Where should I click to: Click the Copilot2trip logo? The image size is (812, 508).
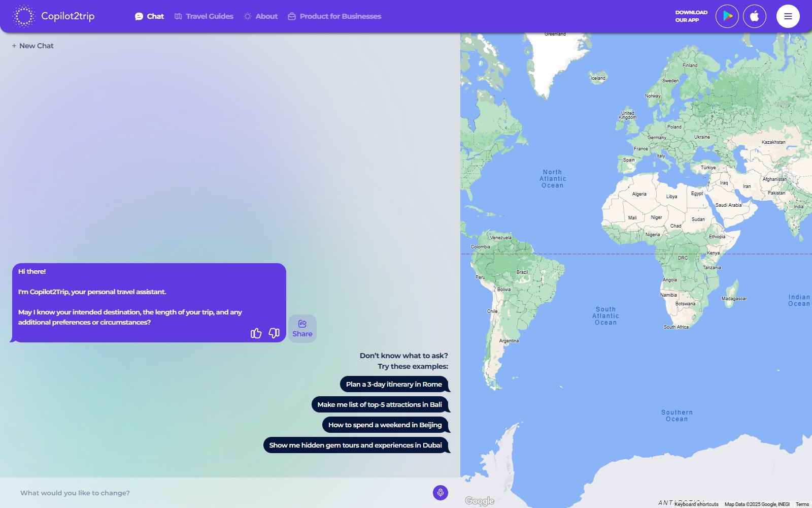54,16
